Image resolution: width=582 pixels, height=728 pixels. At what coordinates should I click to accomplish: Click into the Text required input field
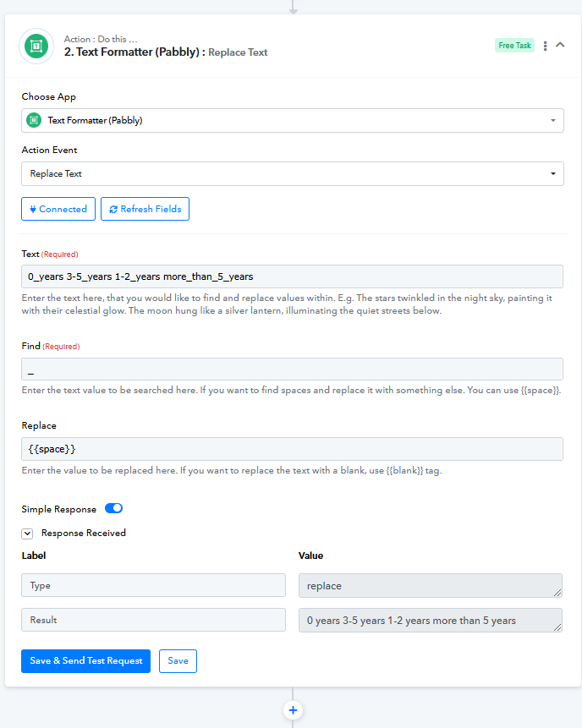click(292, 276)
